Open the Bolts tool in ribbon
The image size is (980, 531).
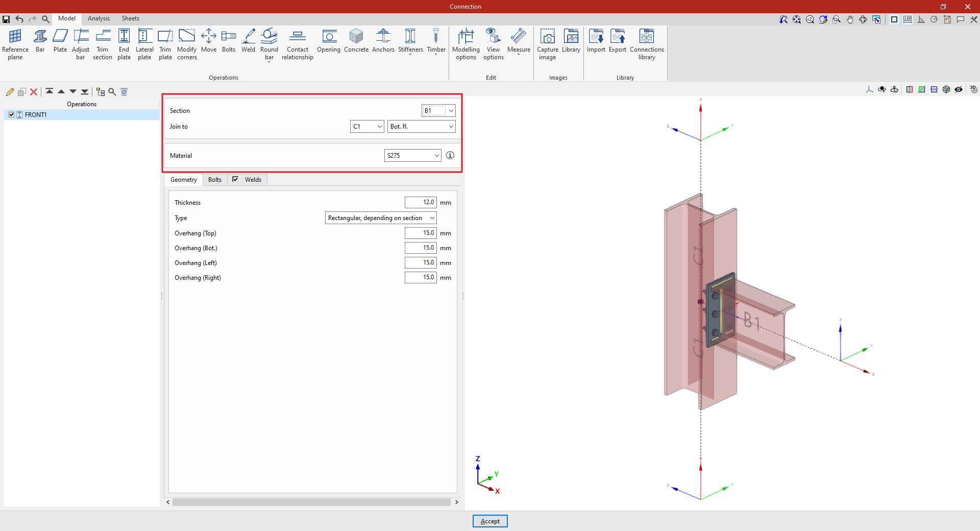click(229, 41)
